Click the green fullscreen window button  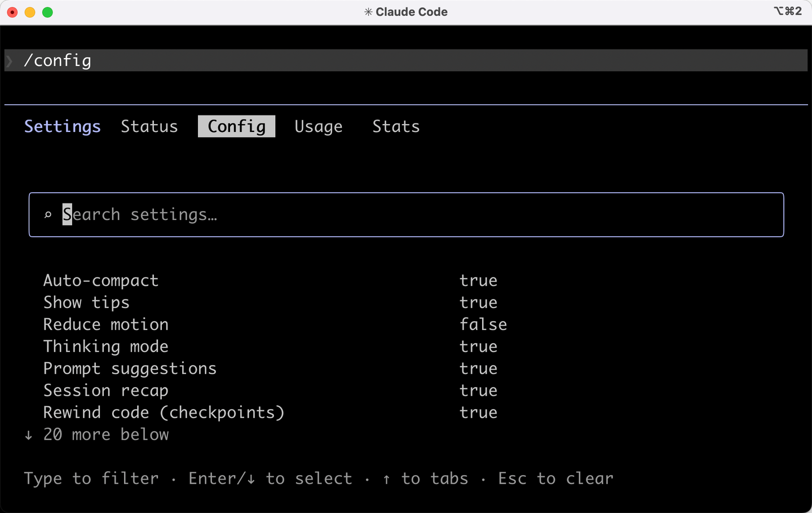click(x=48, y=12)
